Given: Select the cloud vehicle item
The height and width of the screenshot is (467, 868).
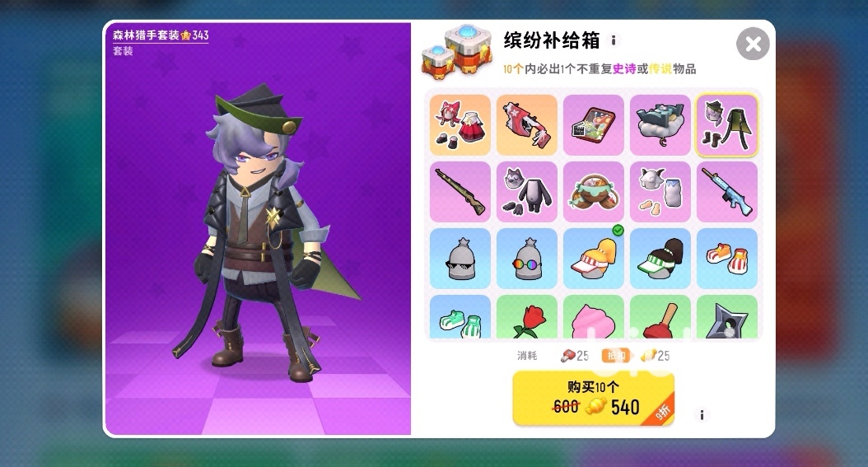Looking at the screenshot, I should tap(660, 125).
